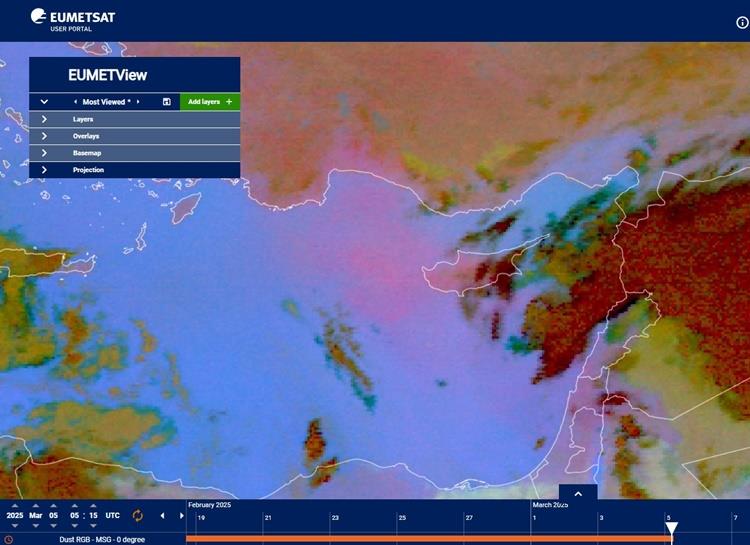Viewport: 750px width, 545px height.
Task: Switch to next preset right of Most Viewed
Action: [x=138, y=102]
